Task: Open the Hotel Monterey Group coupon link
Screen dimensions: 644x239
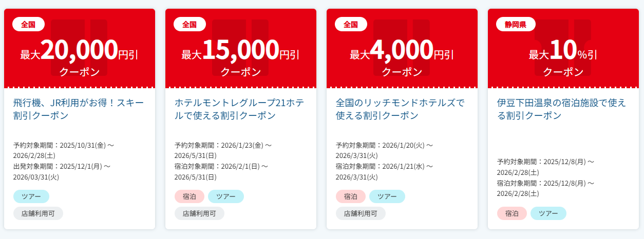Action: pos(240,109)
